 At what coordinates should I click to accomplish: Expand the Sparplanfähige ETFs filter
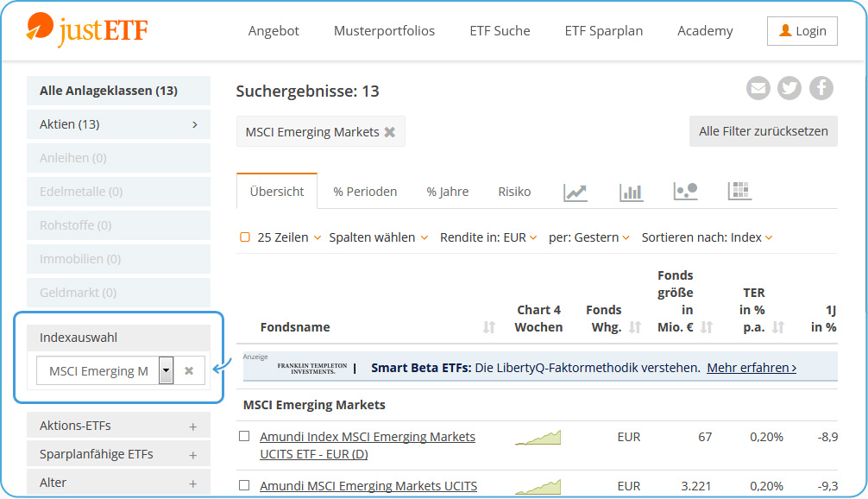pyautogui.click(x=118, y=454)
